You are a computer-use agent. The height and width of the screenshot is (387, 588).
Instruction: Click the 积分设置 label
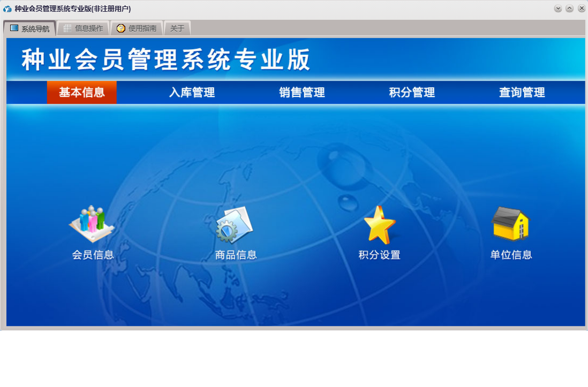point(380,255)
